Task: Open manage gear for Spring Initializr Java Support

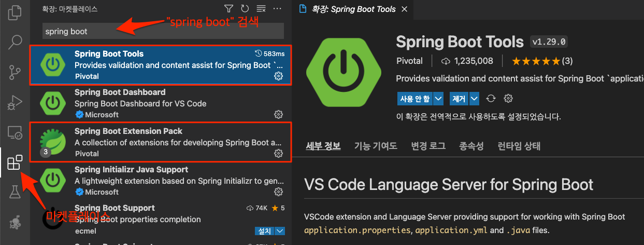Action: click(278, 192)
